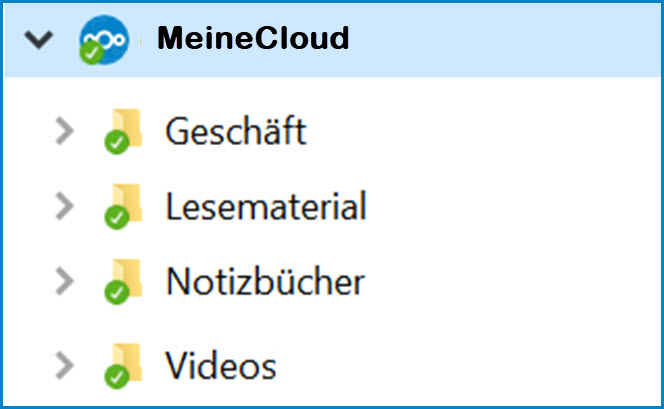The height and width of the screenshot is (409, 664).
Task: Expand the Notizbücher folder
Action: [x=64, y=281]
